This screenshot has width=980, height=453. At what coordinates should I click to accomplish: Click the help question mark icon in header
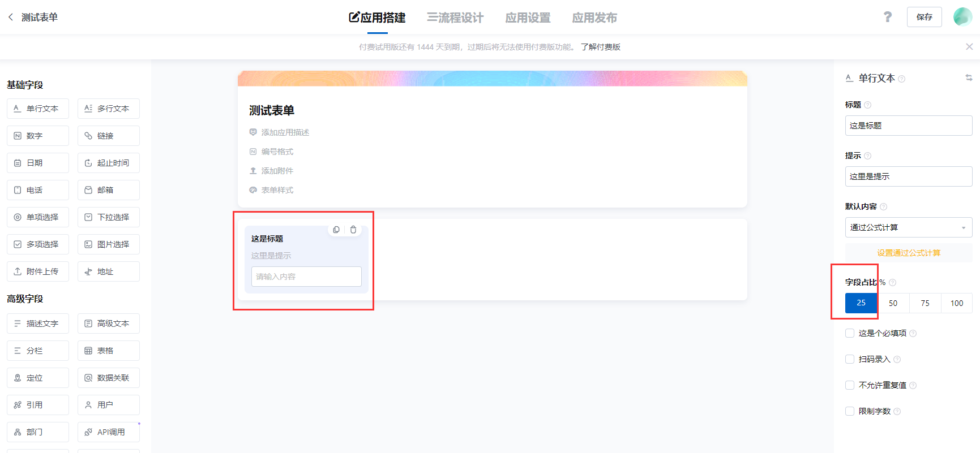[x=887, y=17]
